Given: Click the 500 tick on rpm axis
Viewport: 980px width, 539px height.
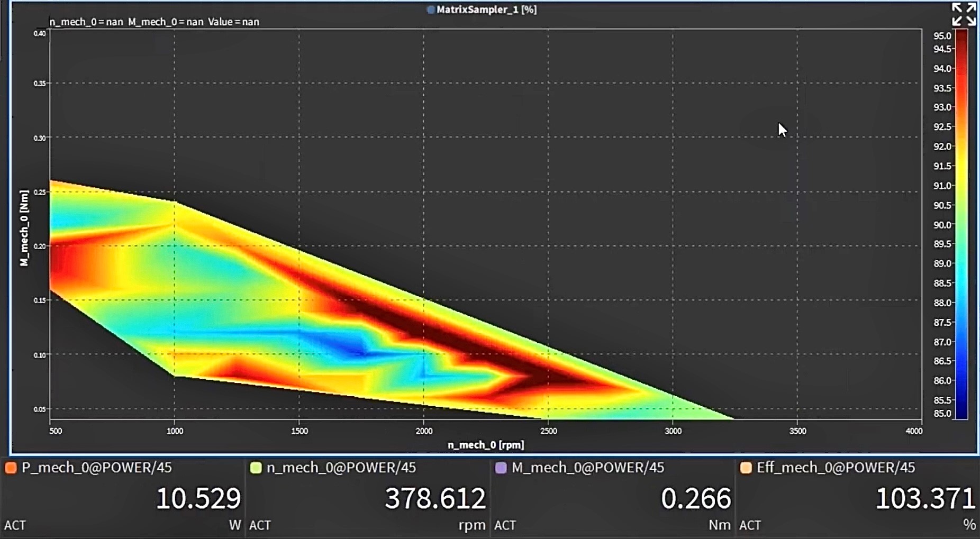Looking at the screenshot, I should coord(56,431).
